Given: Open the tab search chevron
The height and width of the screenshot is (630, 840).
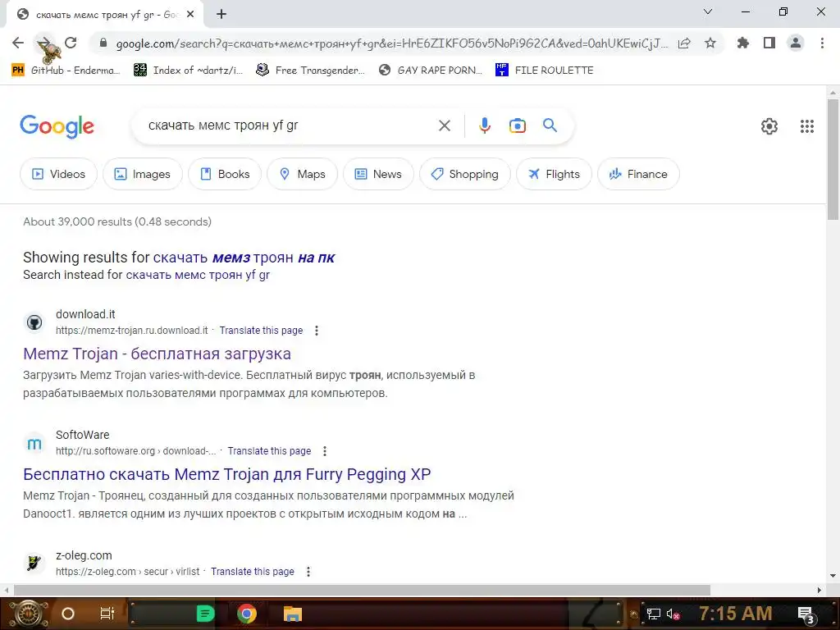Looking at the screenshot, I should coord(708,11).
